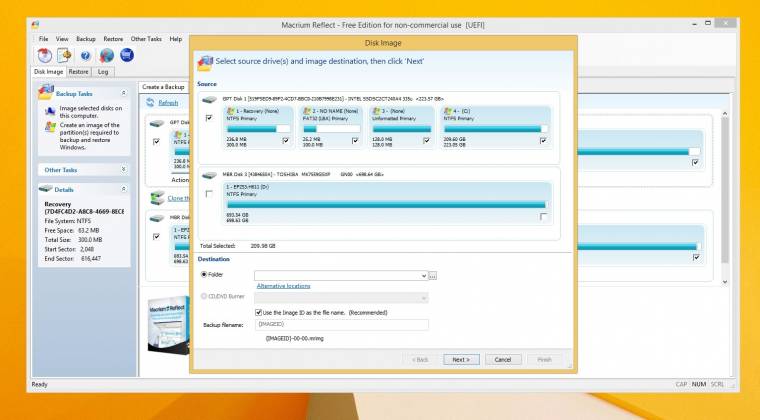The width and height of the screenshot is (760, 420).
Task: Click the partition 4 (C:) usage bar
Action: 496,129
